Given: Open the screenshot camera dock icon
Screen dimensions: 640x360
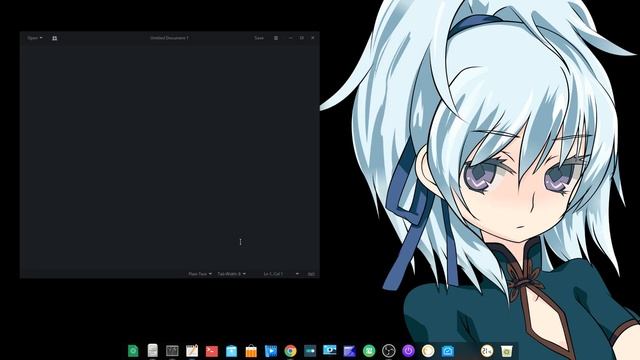Looking at the screenshot, I should (x=329, y=350).
